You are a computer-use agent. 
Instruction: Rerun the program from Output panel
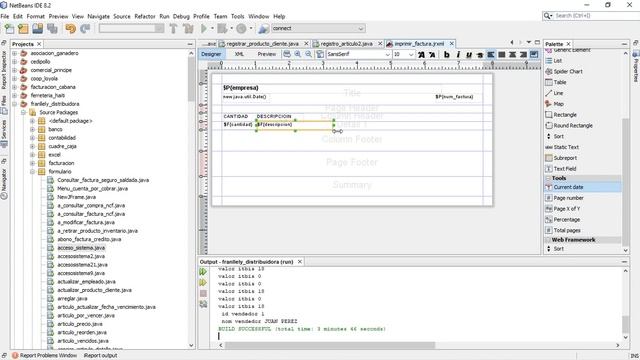click(x=203, y=272)
